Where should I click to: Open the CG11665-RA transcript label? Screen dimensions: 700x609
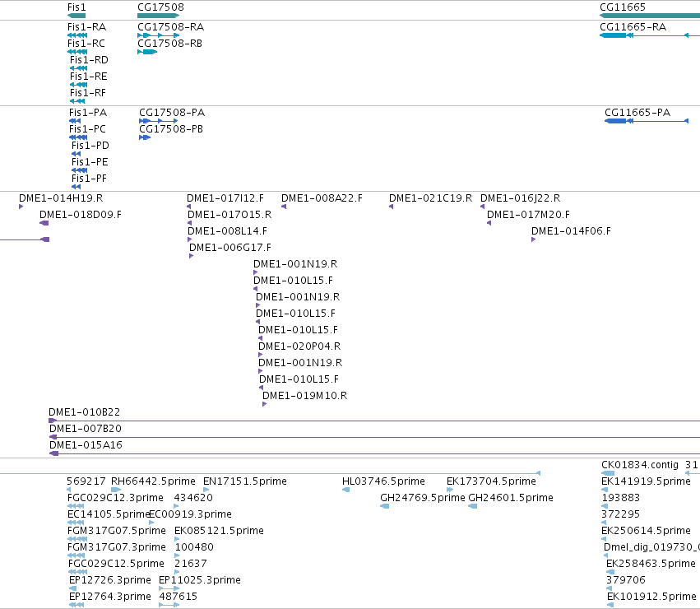pyautogui.click(x=633, y=27)
